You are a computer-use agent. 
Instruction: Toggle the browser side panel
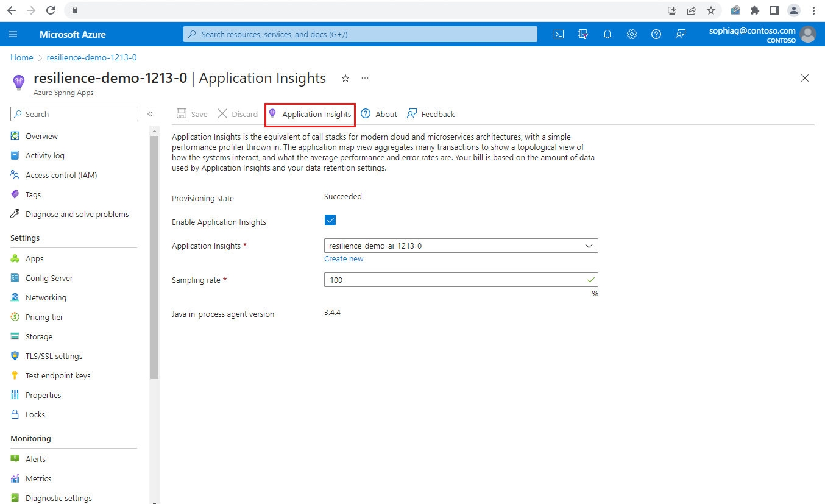pos(774,10)
